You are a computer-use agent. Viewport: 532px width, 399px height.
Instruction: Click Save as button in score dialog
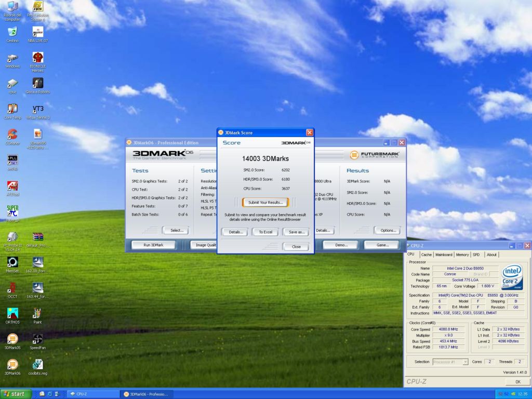(296, 232)
